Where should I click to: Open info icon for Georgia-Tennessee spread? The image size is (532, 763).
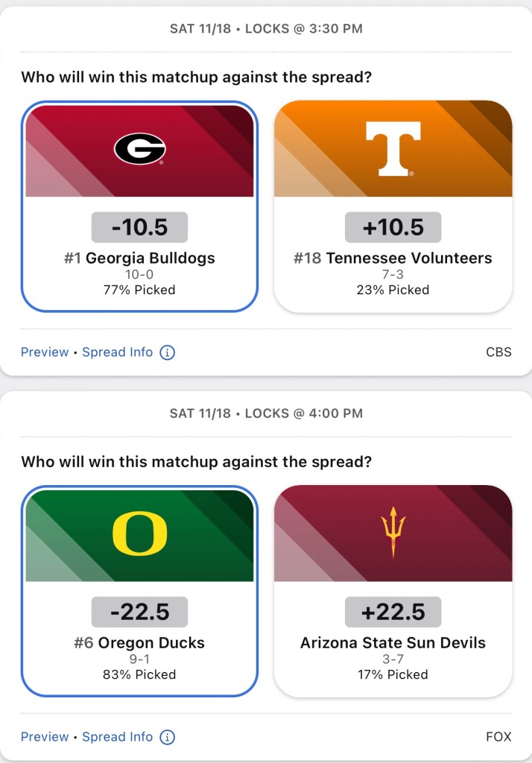168,352
